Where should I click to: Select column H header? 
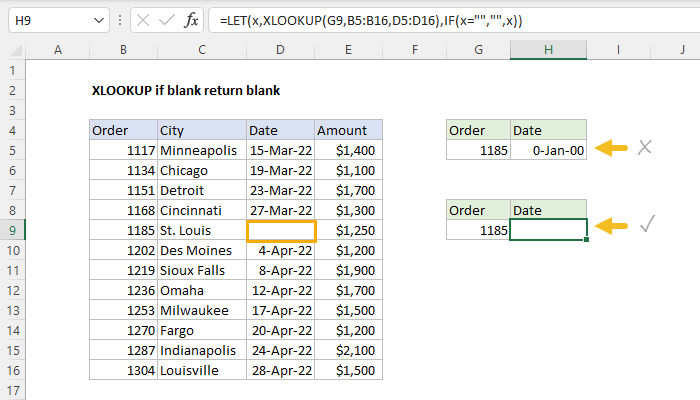(x=548, y=50)
